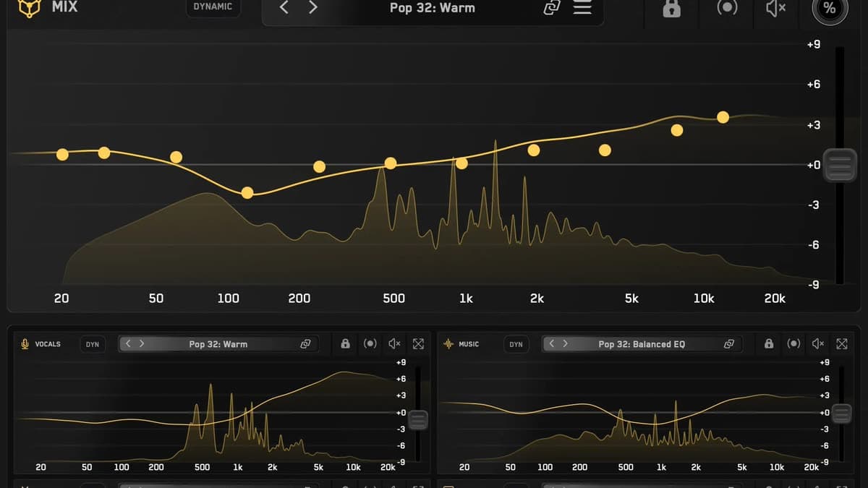
Task: Click the MUSIC gain slider handle
Action: coord(841,414)
